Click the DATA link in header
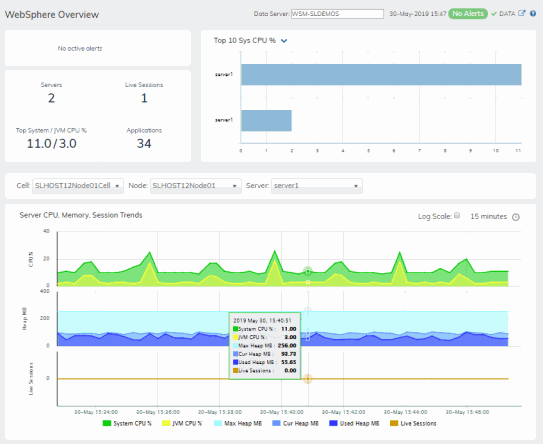This screenshot has width=543, height=444. coord(507,14)
